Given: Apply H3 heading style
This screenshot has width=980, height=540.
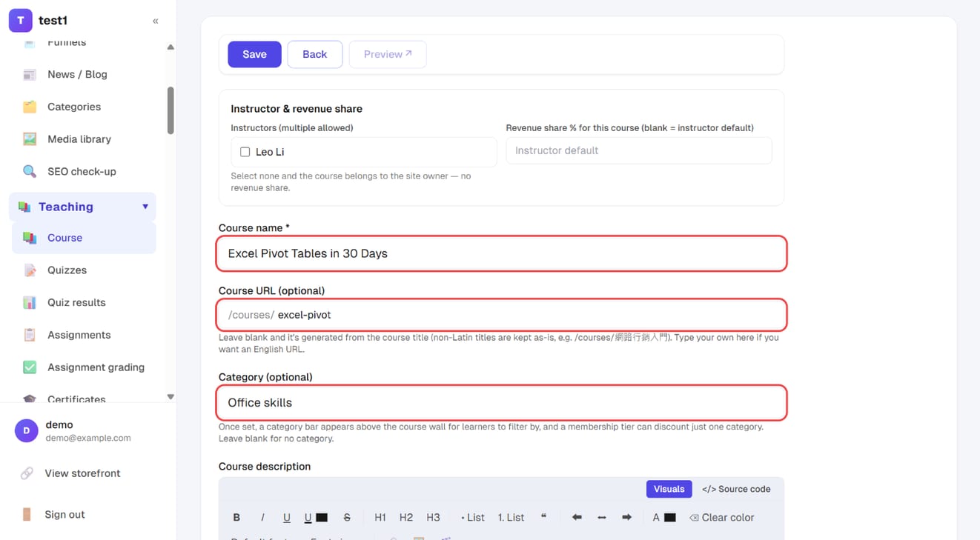Looking at the screenshot, I should click(x=433, y=518).
